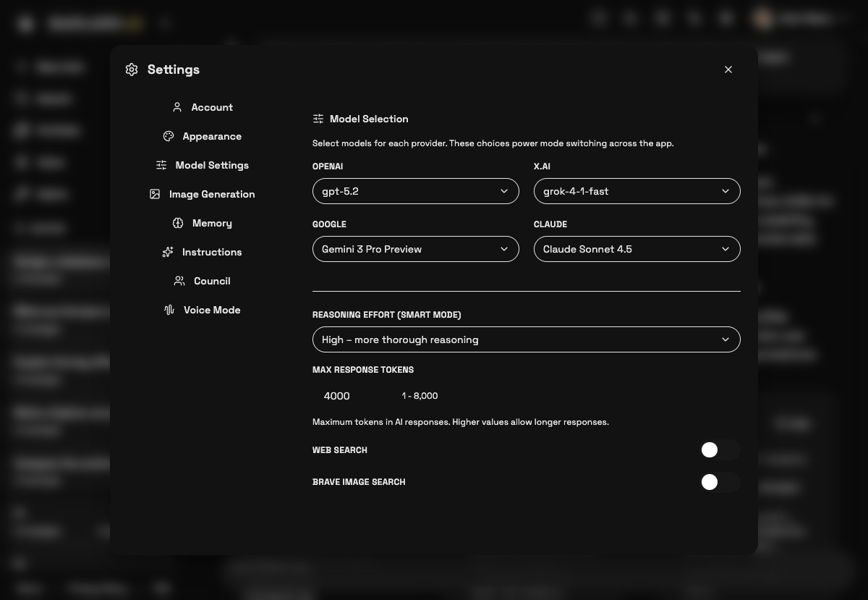The width and height of the screenshot is (868, 600).
Task: Enable the Web Search toggle
Action: [720, 449]
